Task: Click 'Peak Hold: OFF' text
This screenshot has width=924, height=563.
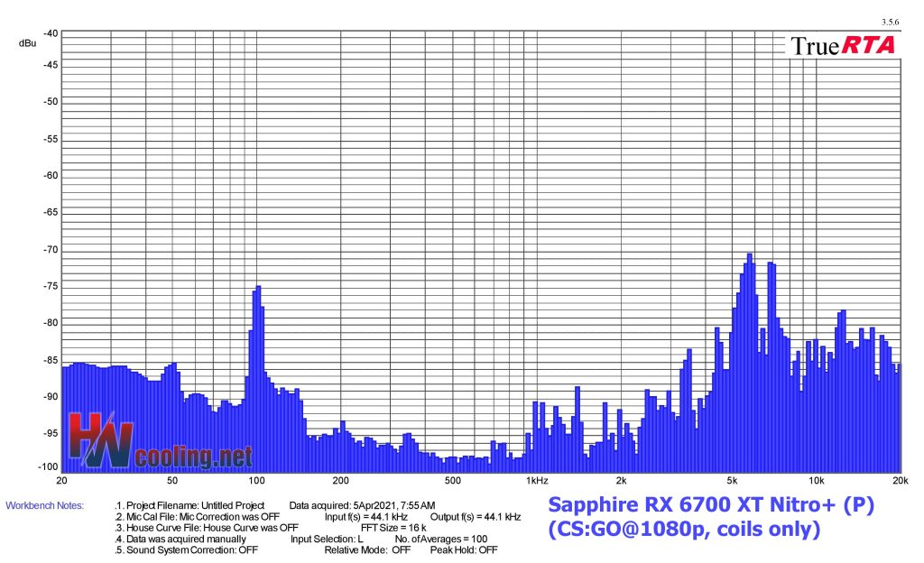Action: click(x=464, y=550)
